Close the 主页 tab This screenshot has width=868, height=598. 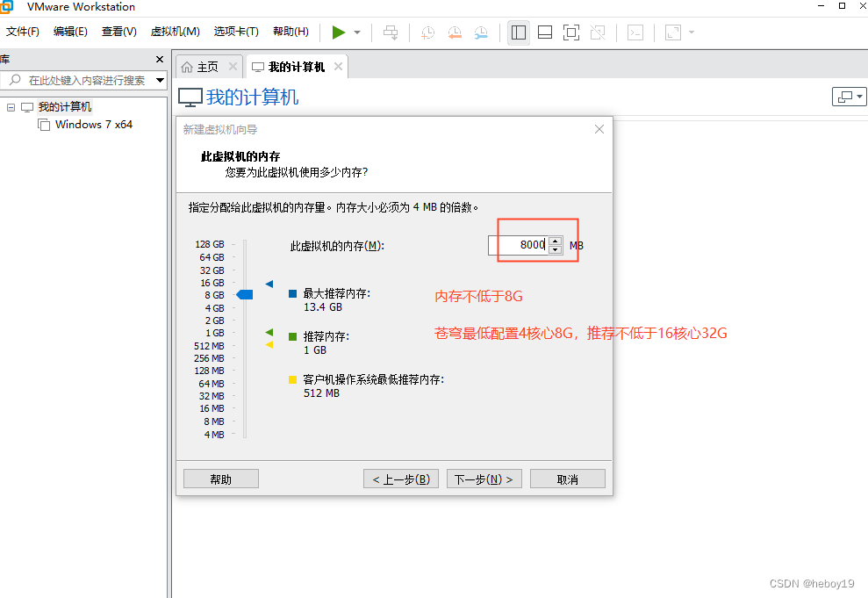pyautogui.click(x=233, y=67)
